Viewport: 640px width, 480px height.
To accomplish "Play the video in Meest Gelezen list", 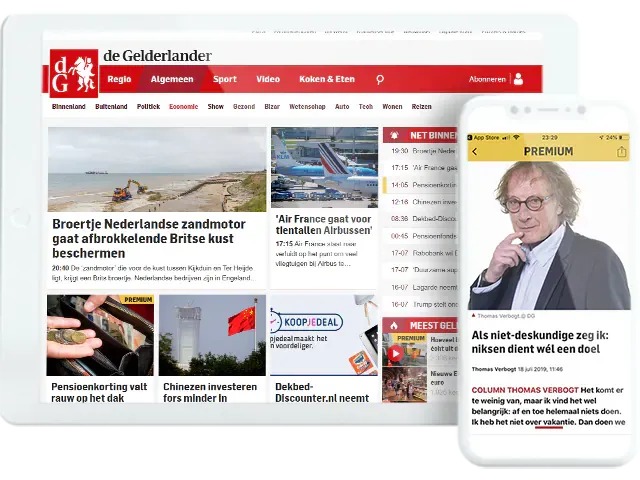I will pyautogui.click(x=395, y=352).
